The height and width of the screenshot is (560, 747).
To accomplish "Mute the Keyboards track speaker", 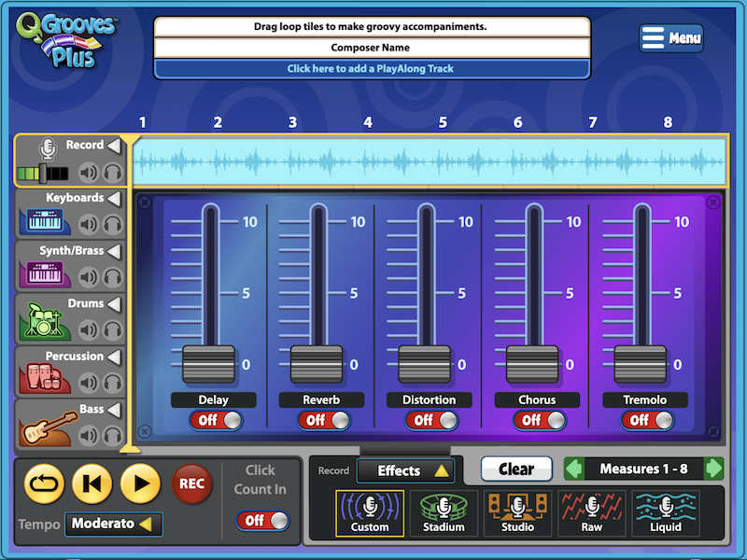I will [89, 224].
